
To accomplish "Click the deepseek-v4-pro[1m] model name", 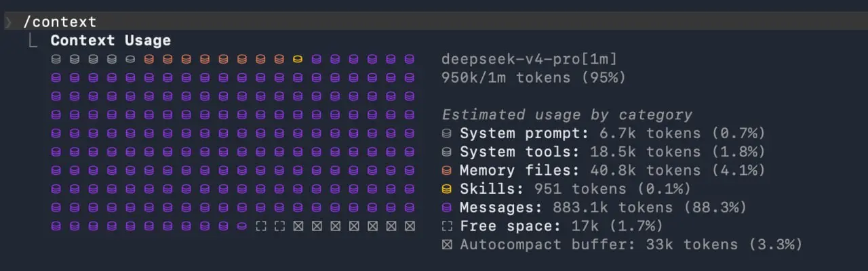I will [530, 59].
